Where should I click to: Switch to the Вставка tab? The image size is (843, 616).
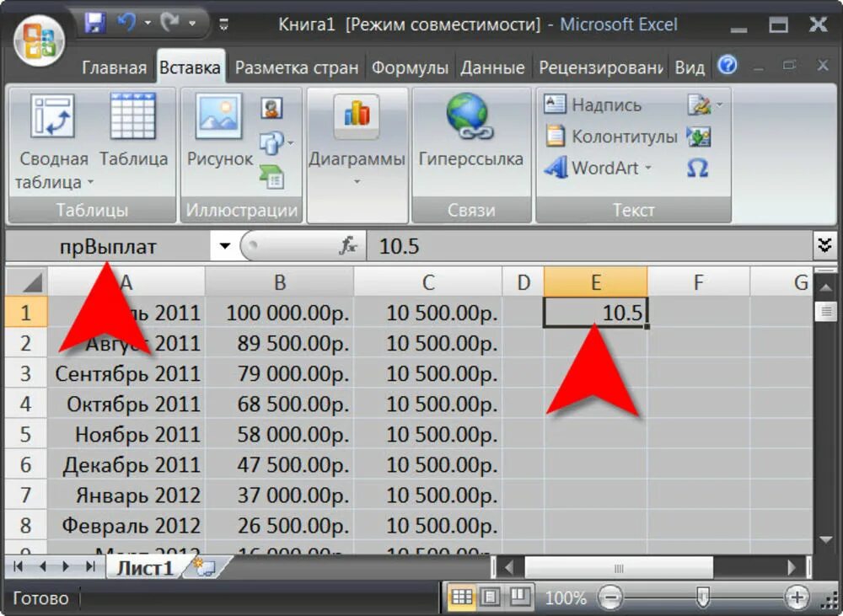[190, 67]
